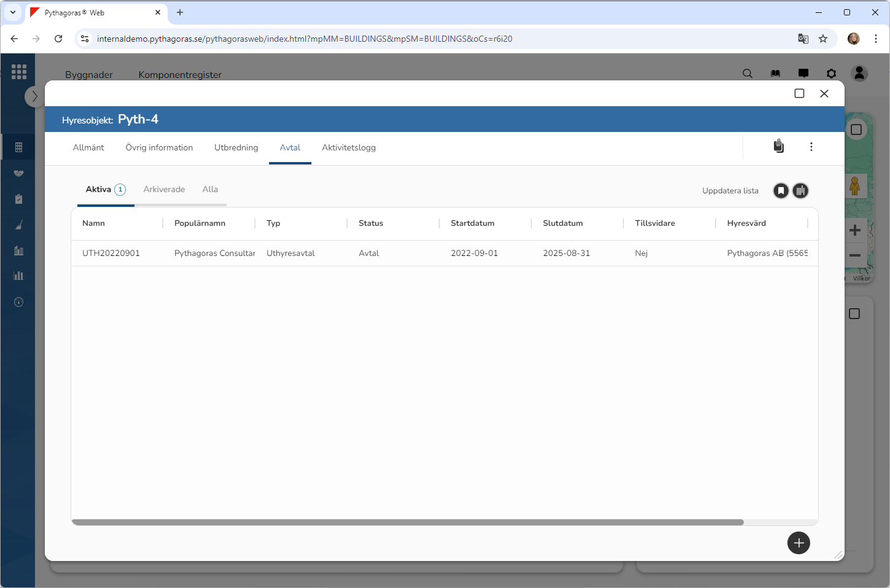Open the gauge dashboard sidebar icon
This screenshot has width=890, height=588.
tap(18, 302)
